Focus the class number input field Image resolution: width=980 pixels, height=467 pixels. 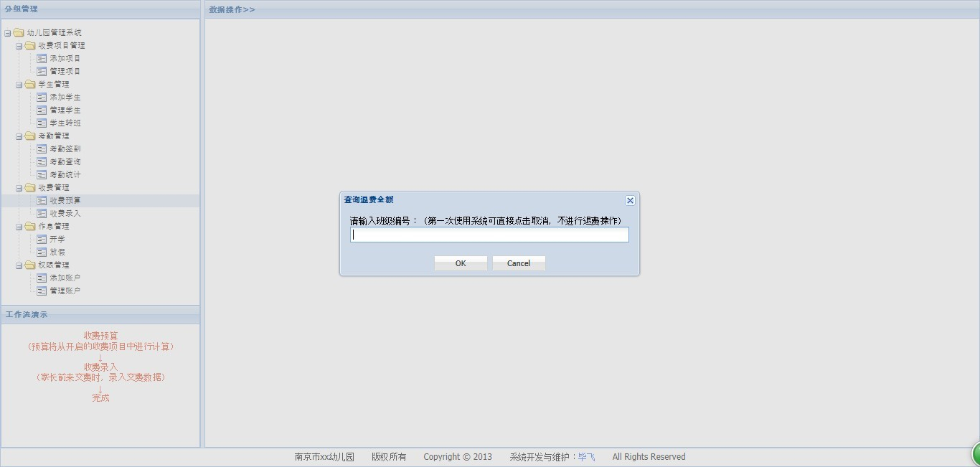tap(489, 235)
